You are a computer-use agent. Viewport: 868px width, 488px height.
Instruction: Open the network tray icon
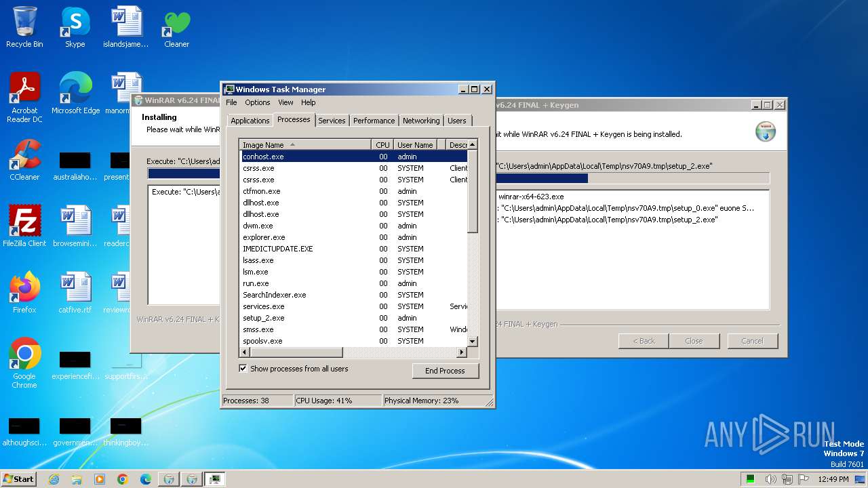pyautogui.click(x=787, y=479)
